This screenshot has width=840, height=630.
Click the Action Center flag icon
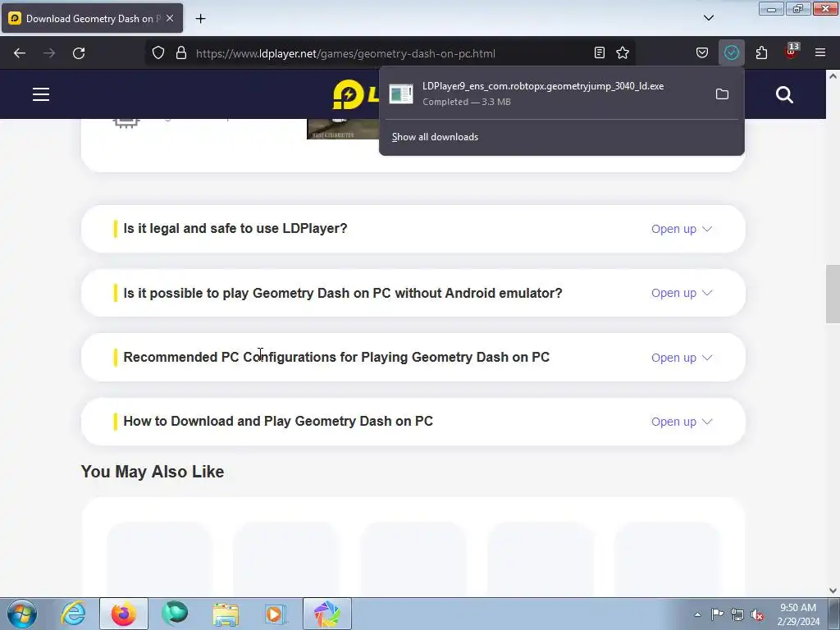coord(717,614)
